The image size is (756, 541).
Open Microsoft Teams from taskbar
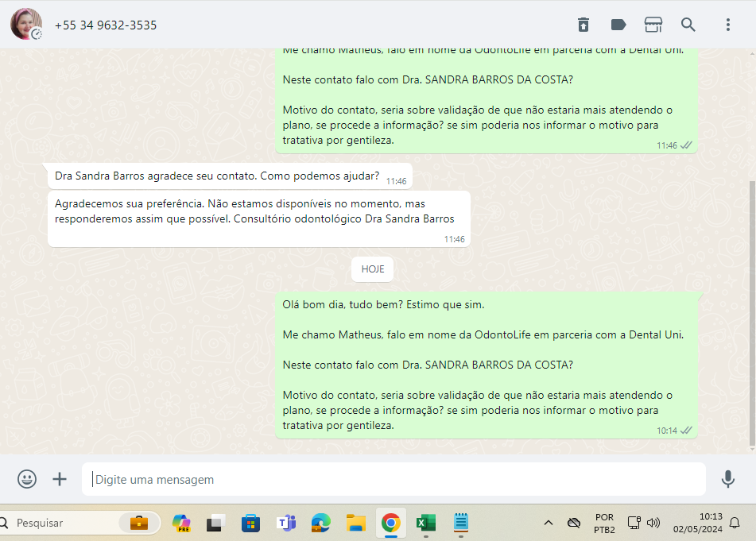286,523
